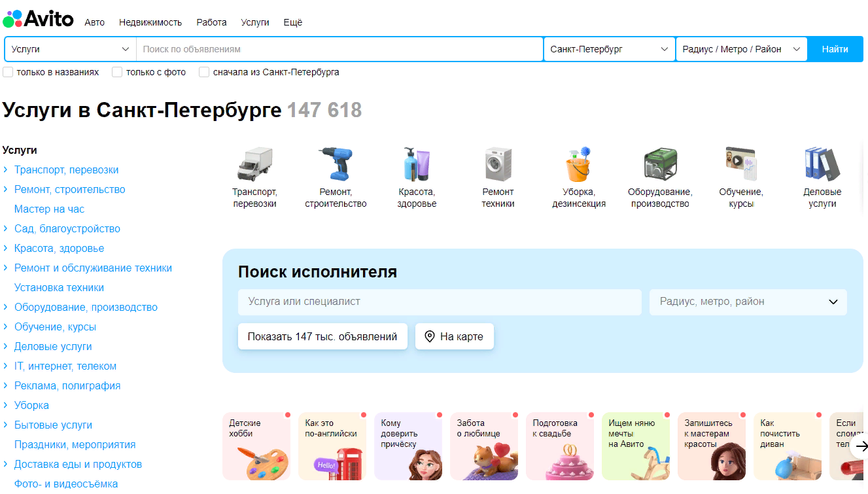This screenshot has width=868, height=494.
Task: Choose Ремонт техники washing machine icon
Action: [498, 164]
